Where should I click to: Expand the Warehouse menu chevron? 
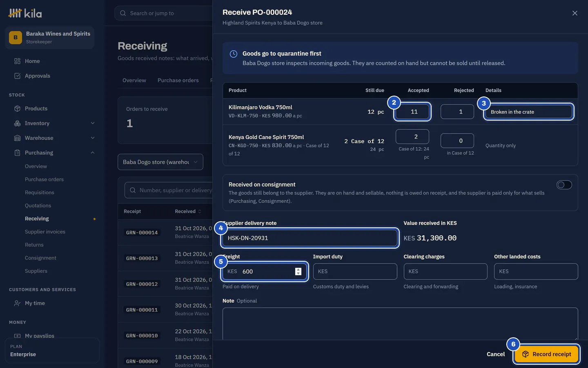[x=93, y=138]
